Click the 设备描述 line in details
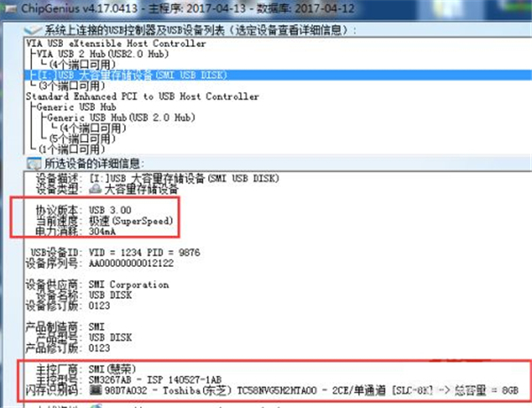The image size is (532, 408). (177, 177)
